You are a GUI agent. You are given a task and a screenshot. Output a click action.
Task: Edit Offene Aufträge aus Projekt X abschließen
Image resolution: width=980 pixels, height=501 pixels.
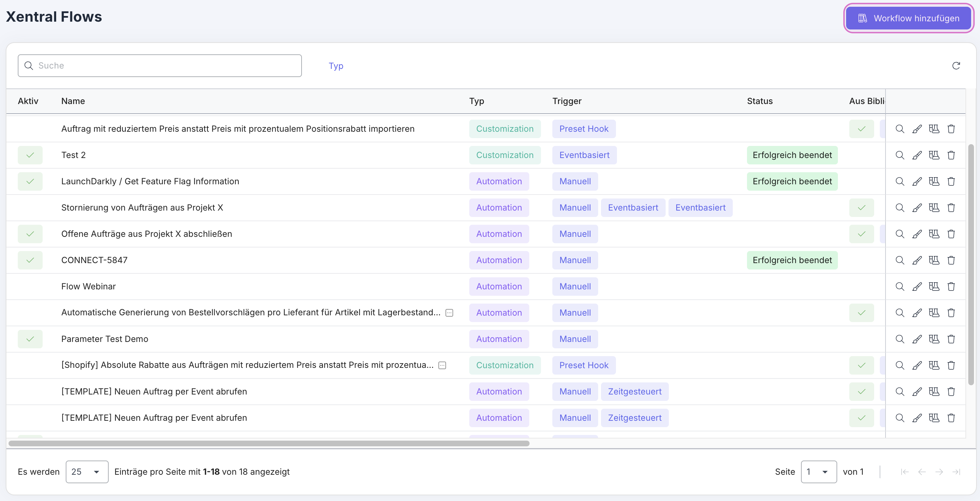coord(917,234)
